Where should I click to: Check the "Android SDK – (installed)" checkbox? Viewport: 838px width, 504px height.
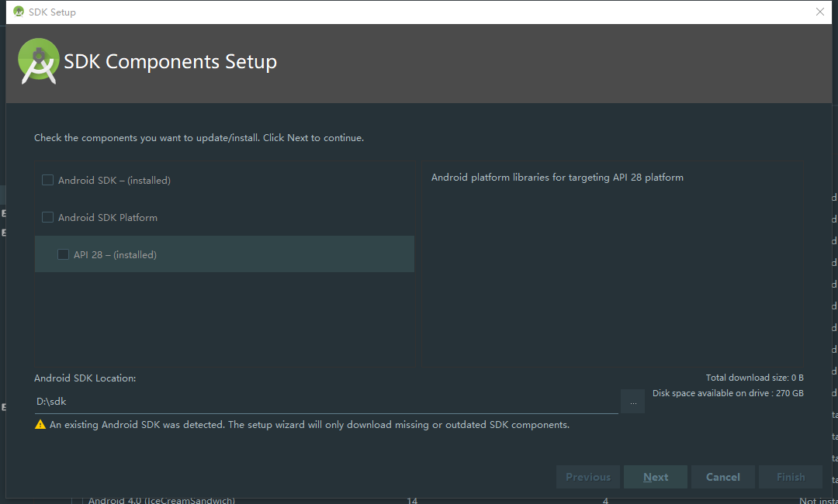[x=47, y=179]
